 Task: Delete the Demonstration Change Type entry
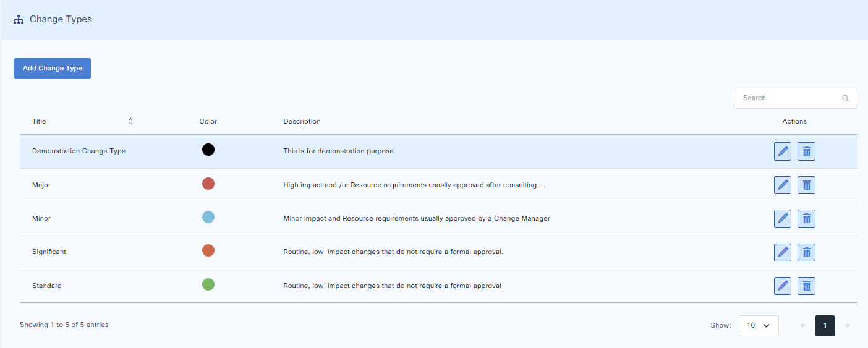(806, 151)
